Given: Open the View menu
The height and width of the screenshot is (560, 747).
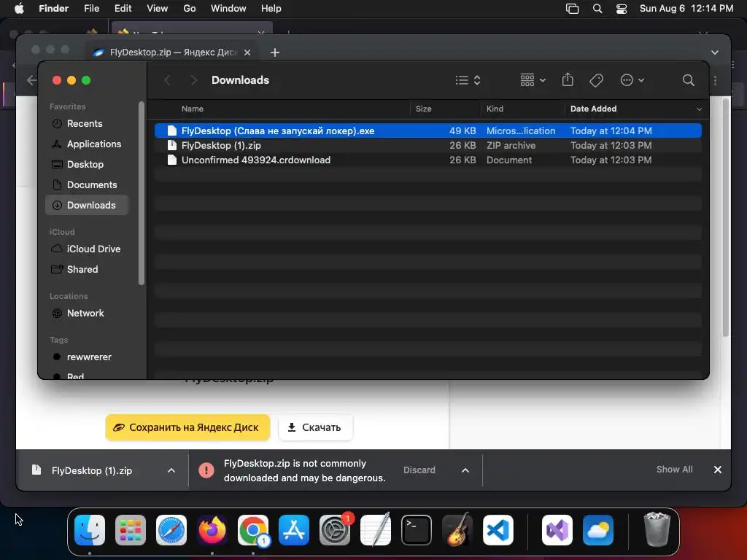Looking at the screenshot, I should (158, 9).
